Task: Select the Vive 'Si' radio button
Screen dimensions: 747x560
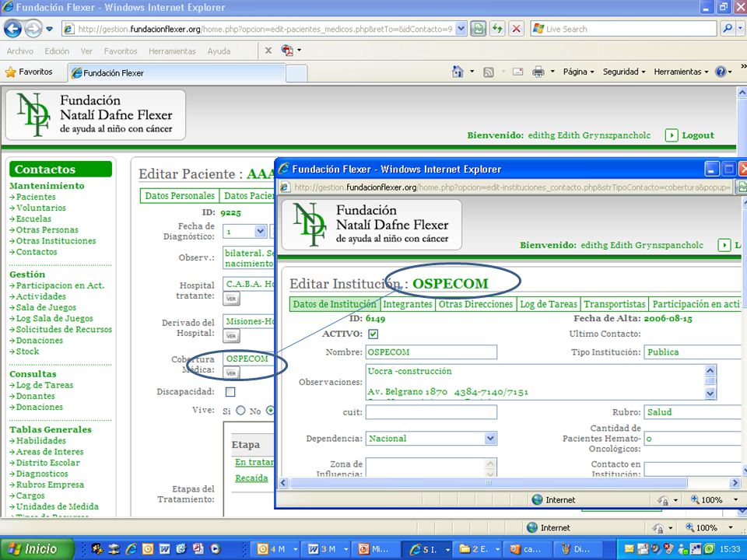Action: point(240,411)
